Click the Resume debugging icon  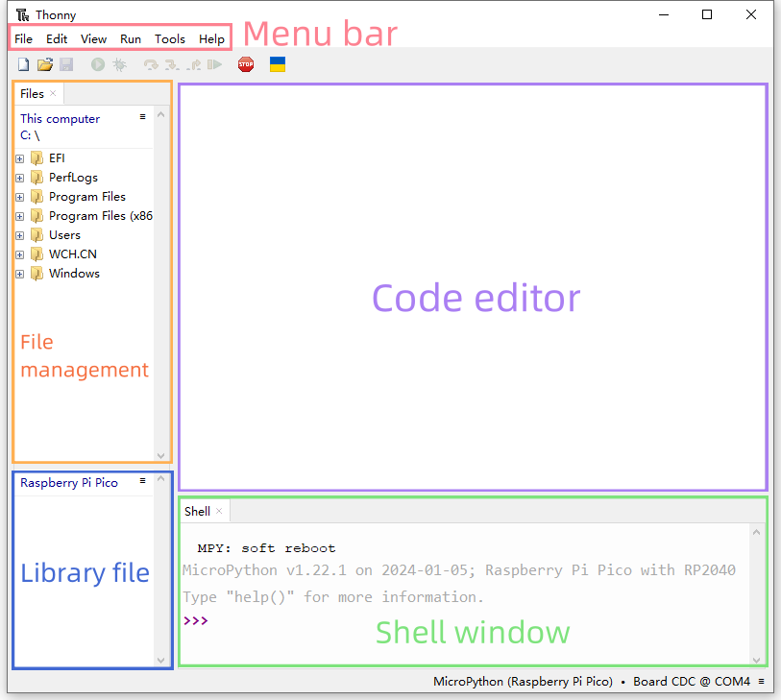click(214, 64)
